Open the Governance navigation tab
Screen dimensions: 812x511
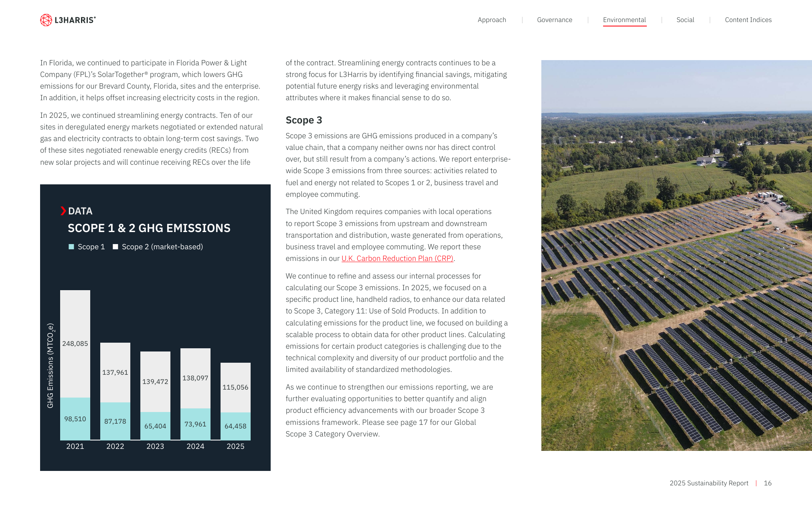point(555,20)
